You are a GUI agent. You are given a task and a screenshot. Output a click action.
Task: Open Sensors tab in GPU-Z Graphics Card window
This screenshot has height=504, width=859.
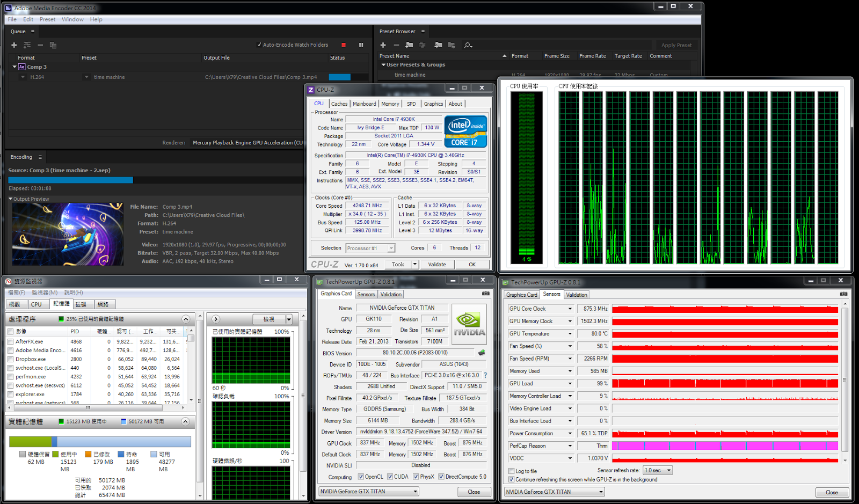[366, 295]
